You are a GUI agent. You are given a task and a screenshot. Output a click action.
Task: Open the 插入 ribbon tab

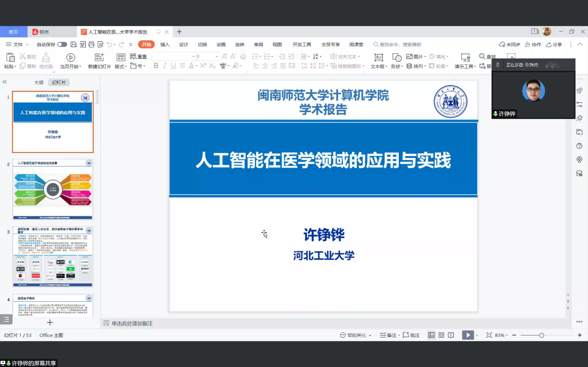click(165, 44)
